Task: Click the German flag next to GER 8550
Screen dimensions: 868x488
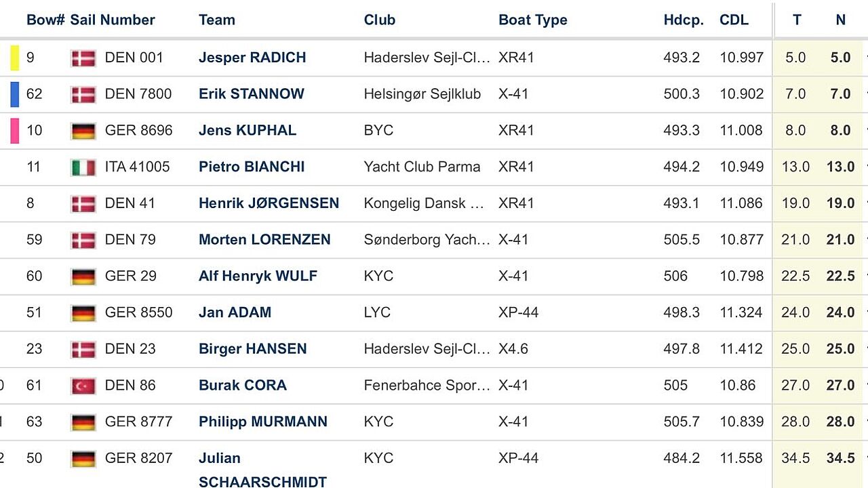Action: 83,313
